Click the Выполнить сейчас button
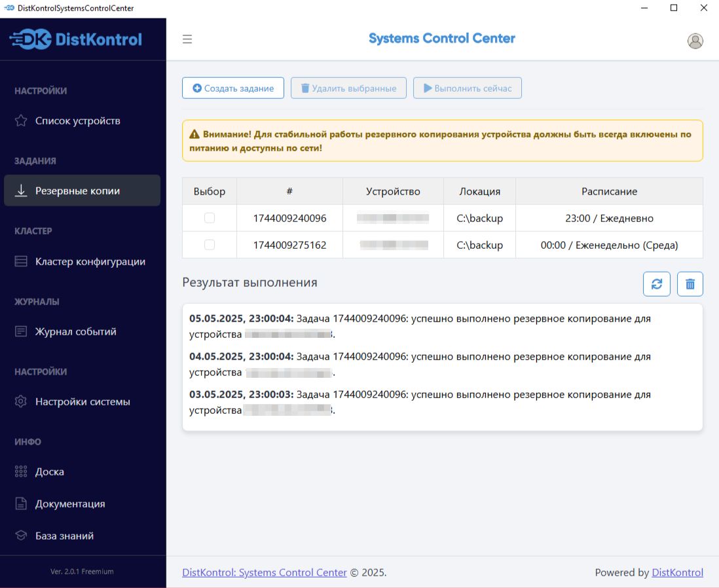719x588 pixels. (467, 88)
